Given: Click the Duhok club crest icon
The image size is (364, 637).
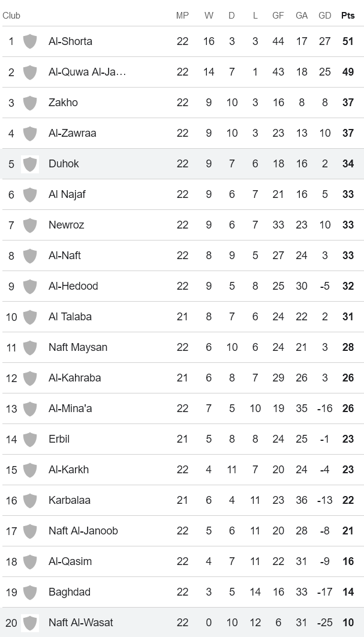Looking at the screenshot, I should (30, 164).
